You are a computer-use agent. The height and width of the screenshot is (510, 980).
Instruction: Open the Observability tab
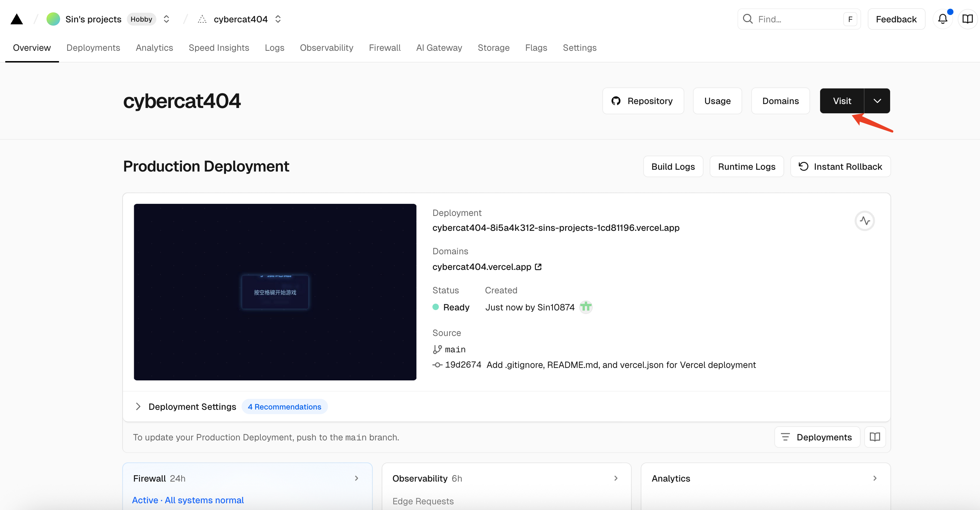point(327,48)
